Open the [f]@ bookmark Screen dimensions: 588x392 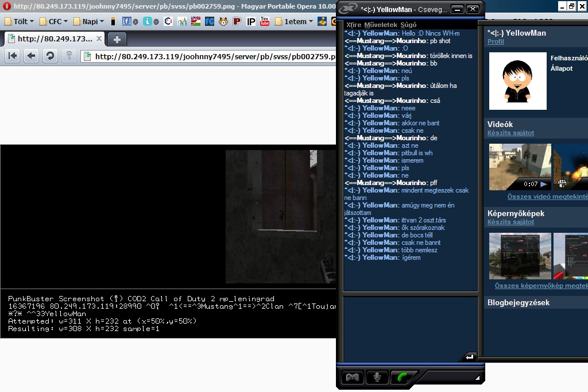tap(130, 21)
